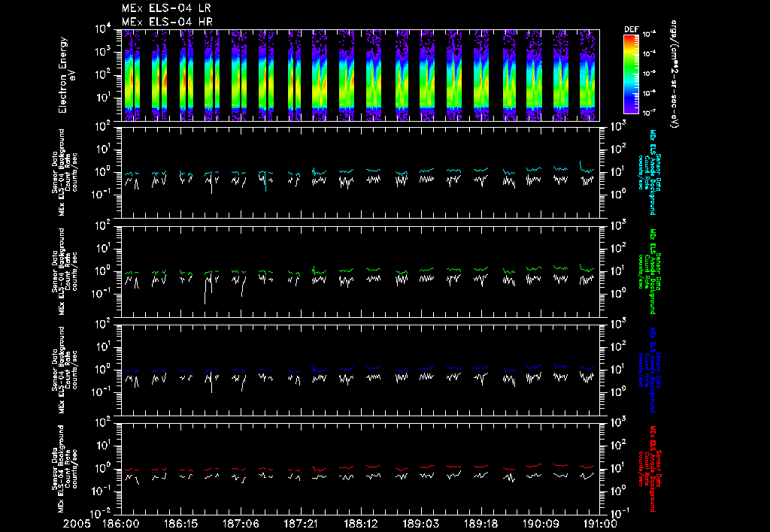Select the 'Electron Energy eV' axis label
770x532 pixels.
coord(66,75)
